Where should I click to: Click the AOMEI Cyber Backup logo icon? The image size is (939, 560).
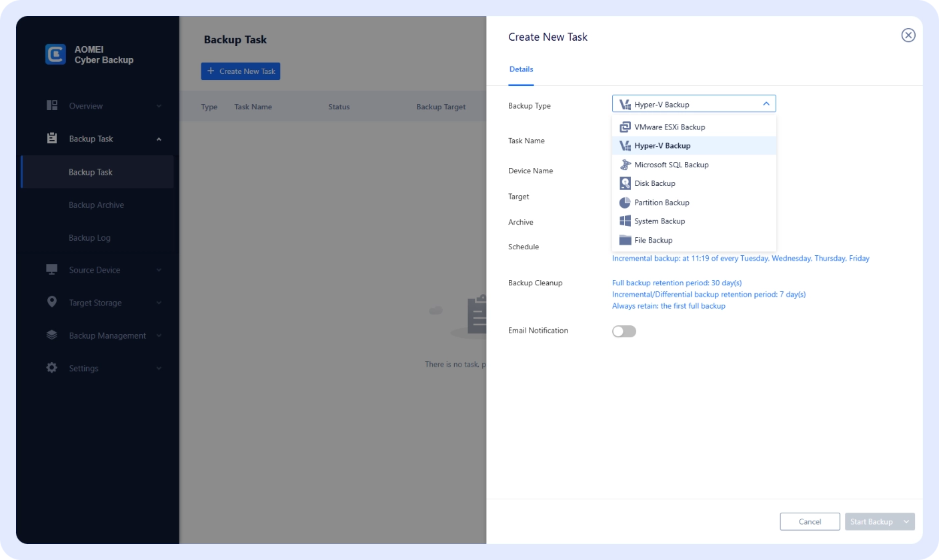coord(55,54)
